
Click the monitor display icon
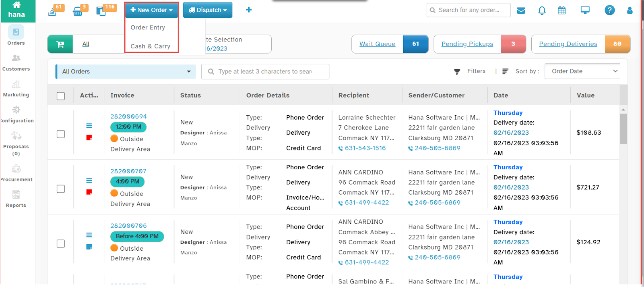click(x=585, y=10)
